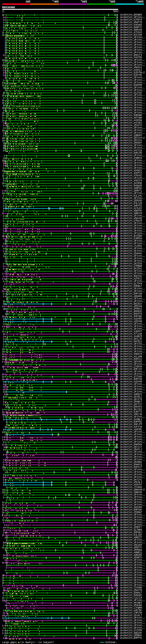146x644 pixels.
Task: Select hit UniRef100_Q8I5S6
Action: 131,263
